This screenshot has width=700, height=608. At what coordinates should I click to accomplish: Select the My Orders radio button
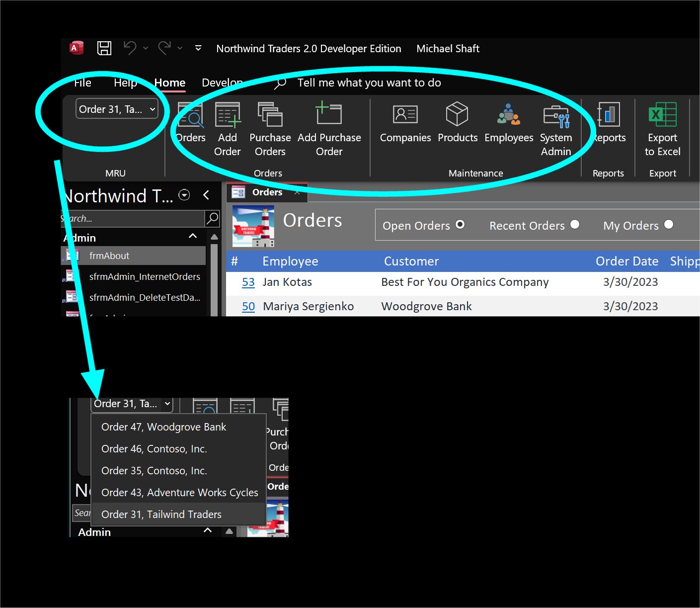(x=669, y=225)
